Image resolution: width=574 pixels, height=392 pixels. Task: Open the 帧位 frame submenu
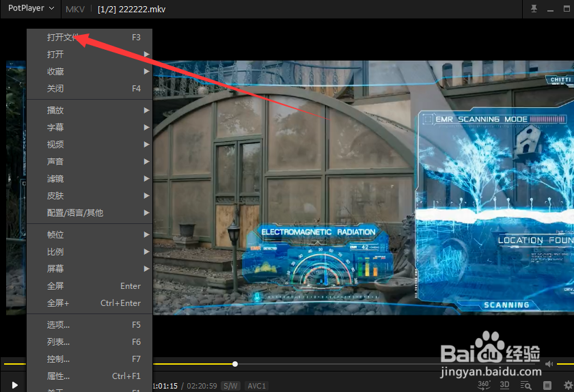click(x=90, y=235)
